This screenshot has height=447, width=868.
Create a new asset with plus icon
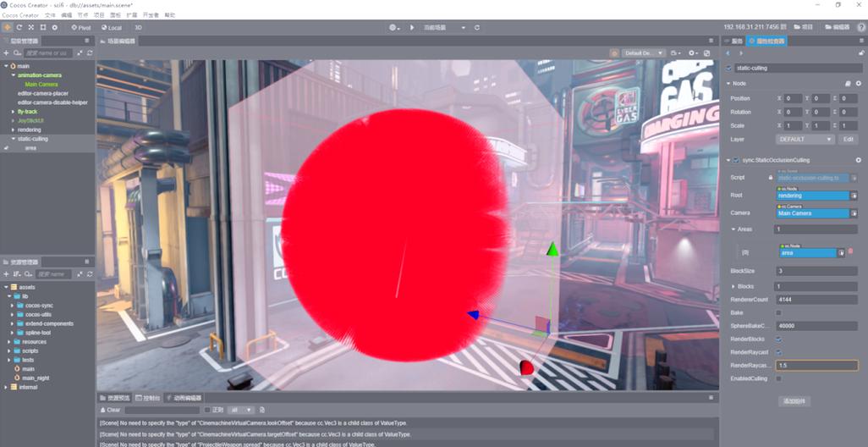tap(6, 274)
